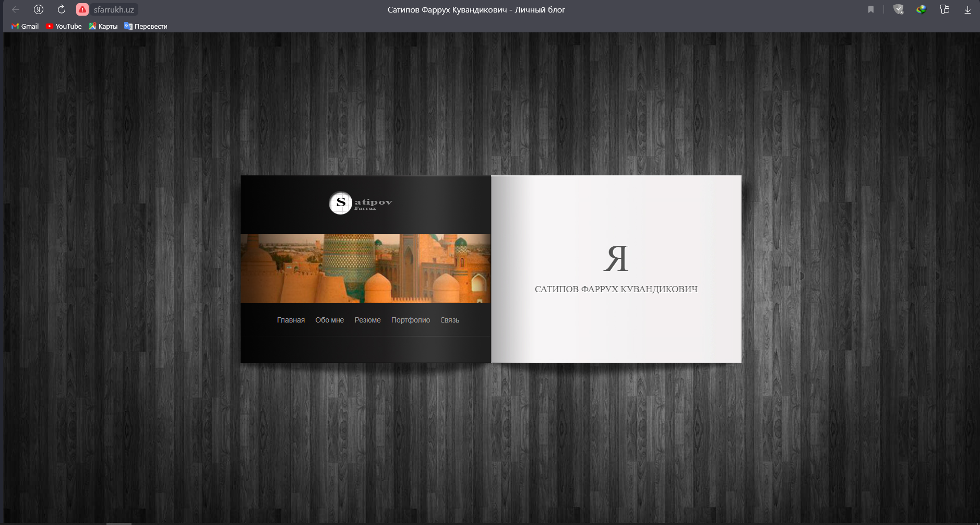This screenshot has width=980, height=525.
Task: Open the YouTube bookmark
Action: pos(64,26)
